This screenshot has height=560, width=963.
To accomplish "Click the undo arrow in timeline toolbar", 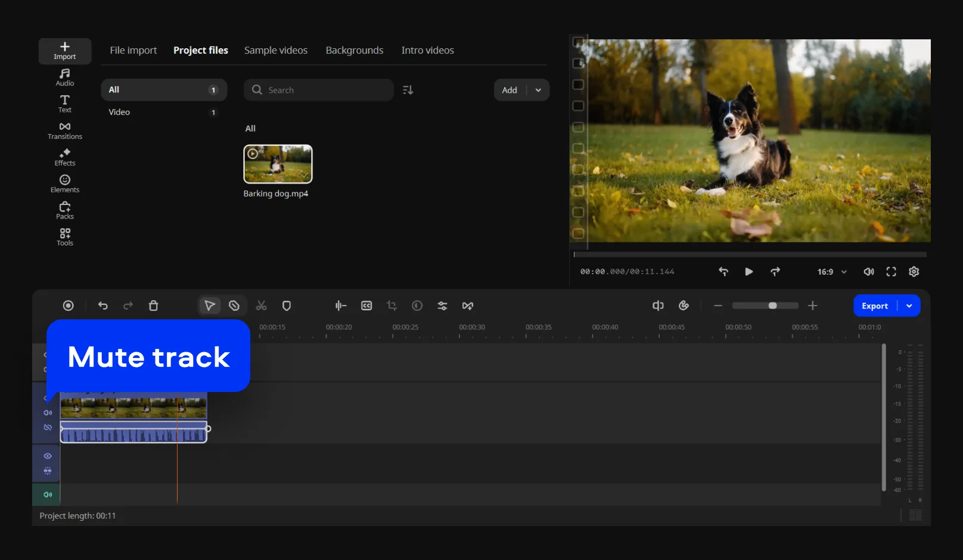I will [x=103, y=306].
